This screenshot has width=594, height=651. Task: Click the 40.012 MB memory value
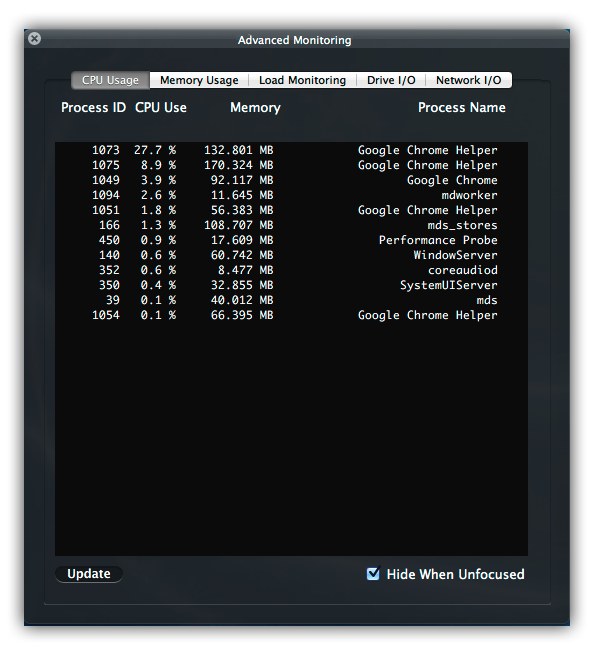(242, 300)
